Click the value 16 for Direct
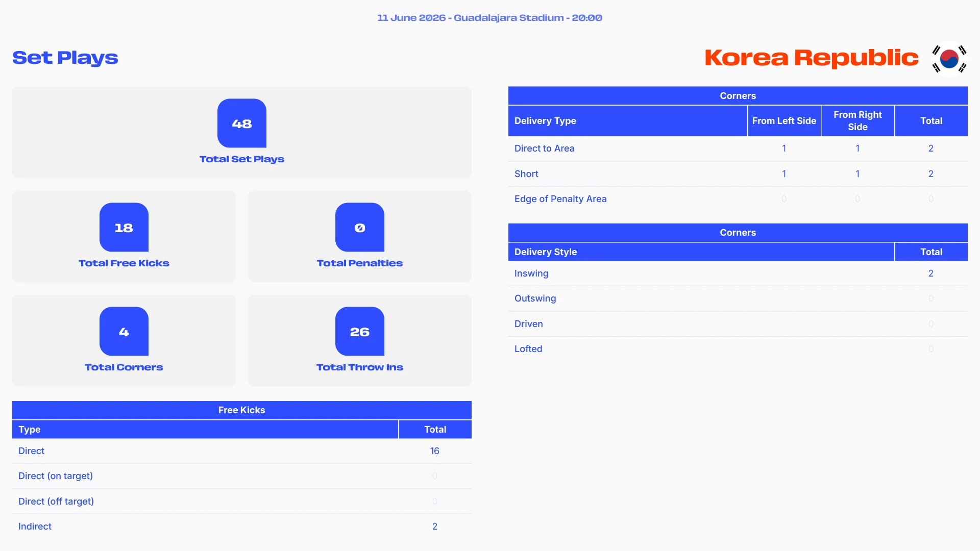This screenshot has height=551, width=980. coord(435,451)
